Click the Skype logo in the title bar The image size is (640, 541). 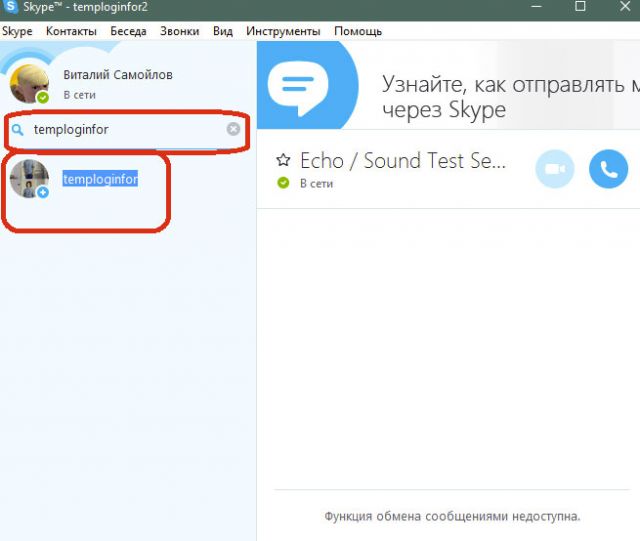[x=10, y=7]
